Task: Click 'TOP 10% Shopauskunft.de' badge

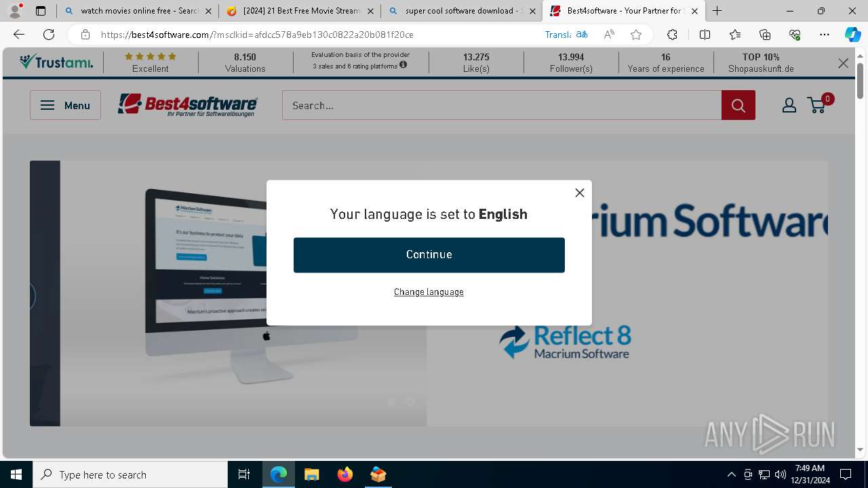Action: (x=761, y=62)
